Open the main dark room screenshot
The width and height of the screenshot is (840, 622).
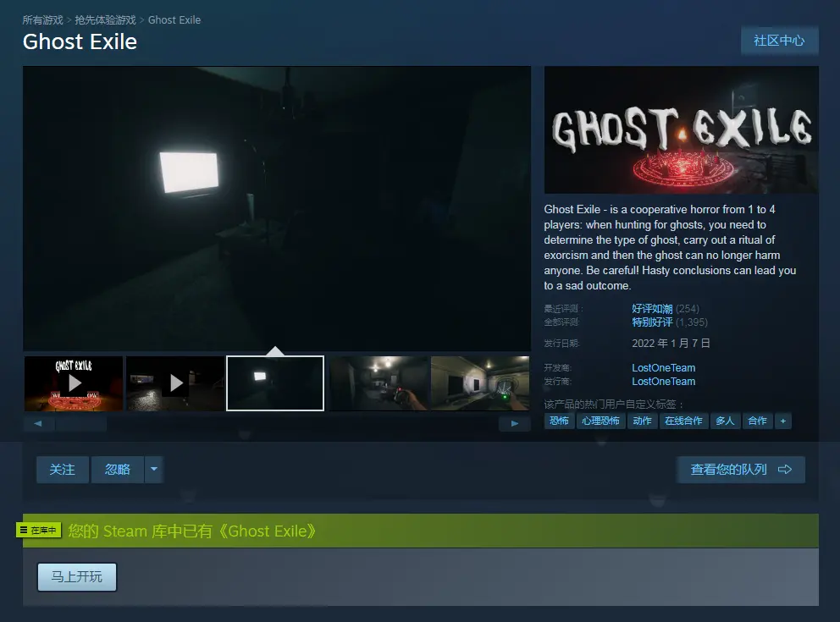(x=276, y=208)
